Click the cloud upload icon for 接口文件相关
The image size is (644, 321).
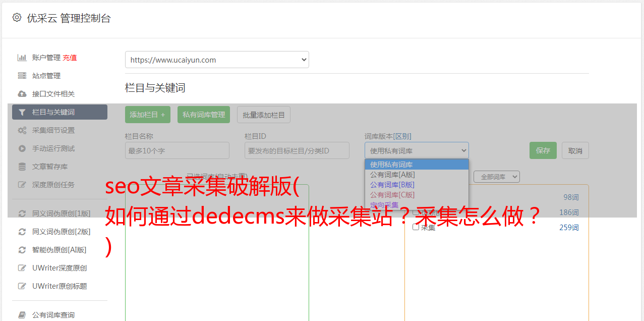coord(22,94)
